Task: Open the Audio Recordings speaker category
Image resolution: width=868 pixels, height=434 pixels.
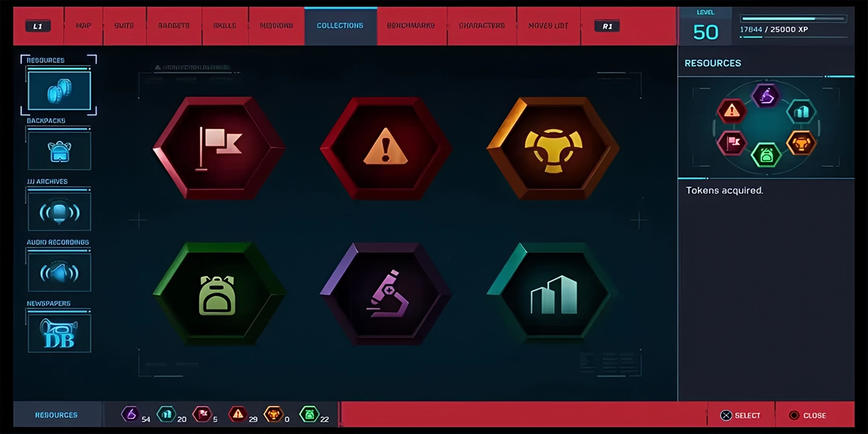Action: 59,272
